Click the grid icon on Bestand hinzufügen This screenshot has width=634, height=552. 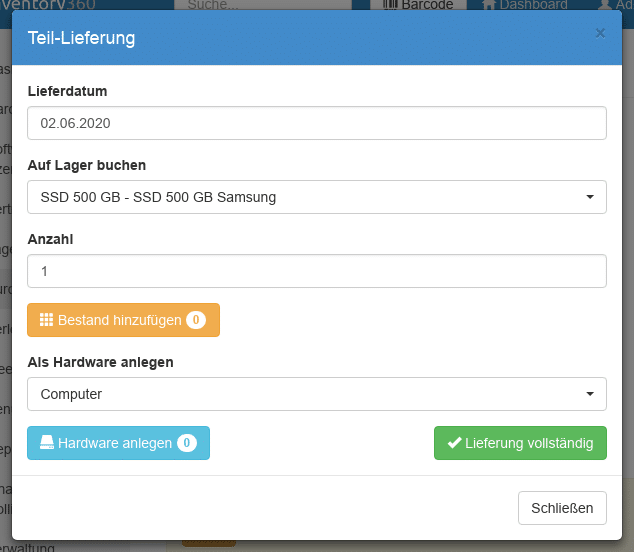(x=46, y=319)
